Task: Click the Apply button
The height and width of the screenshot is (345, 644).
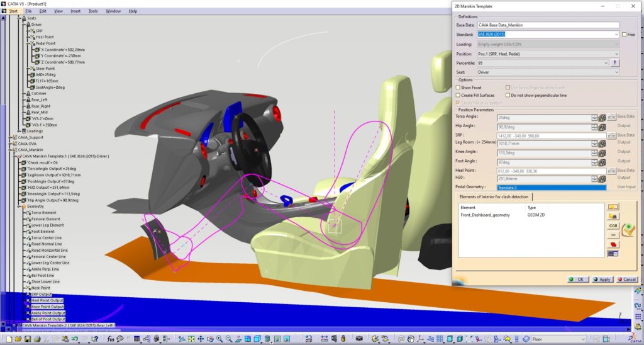Action: tap(602, 279)
